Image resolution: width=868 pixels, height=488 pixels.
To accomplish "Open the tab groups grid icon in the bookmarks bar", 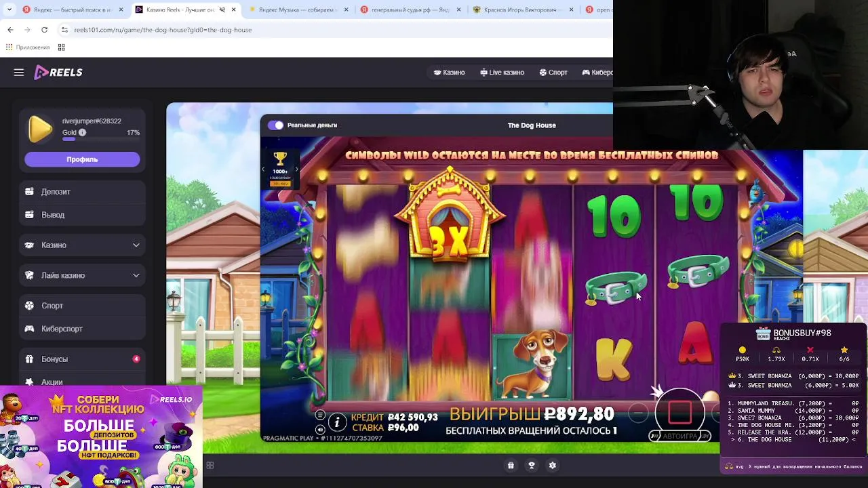I will (61, 47).
